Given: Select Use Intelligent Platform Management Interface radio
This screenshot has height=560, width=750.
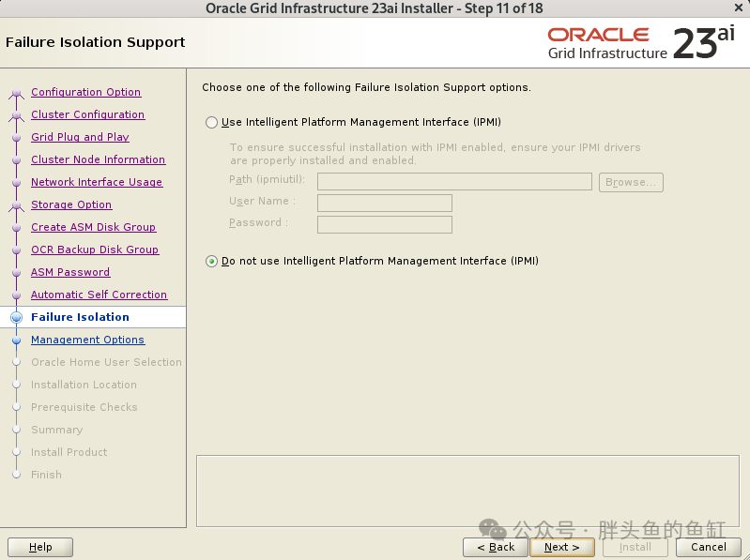Looking at the screenshot, I should pos(211,122).
